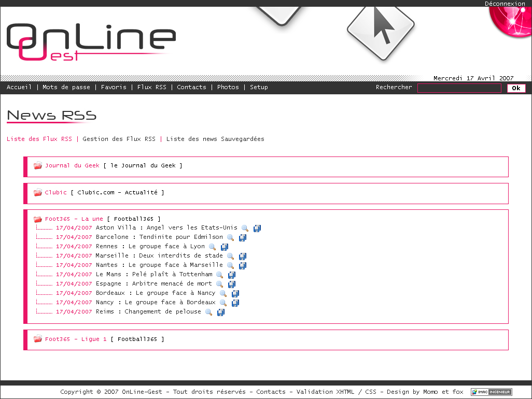
Task: Open magnifier for Espagne Arbitre news
Action: tap(219, 284)
